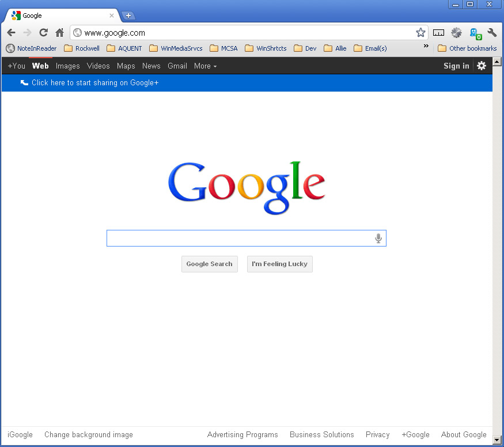Open Gmail from the Google bar

[x=177, y=66]
